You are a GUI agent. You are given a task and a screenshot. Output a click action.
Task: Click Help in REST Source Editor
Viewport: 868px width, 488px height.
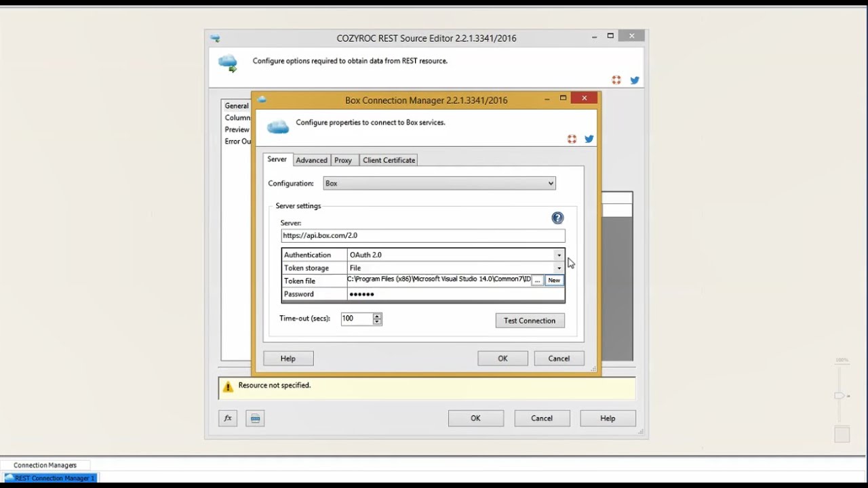tap(608, 418)
